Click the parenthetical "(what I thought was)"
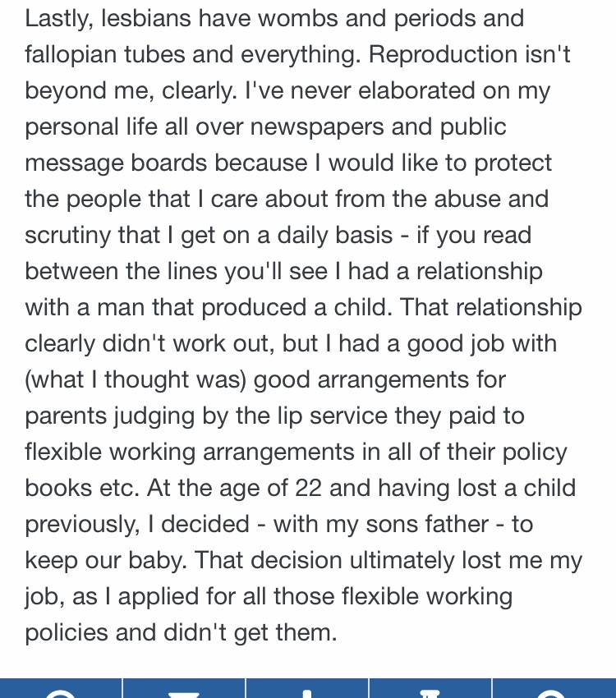Viewport: 616px width, 698px height. [136, 380]
